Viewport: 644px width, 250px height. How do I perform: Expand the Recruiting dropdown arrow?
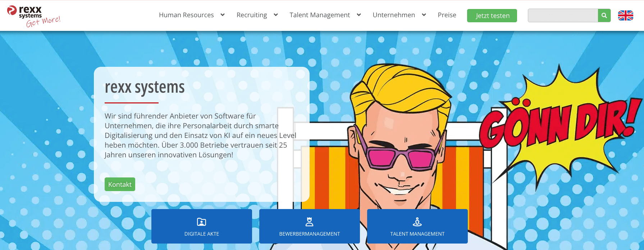click(276, 15)
